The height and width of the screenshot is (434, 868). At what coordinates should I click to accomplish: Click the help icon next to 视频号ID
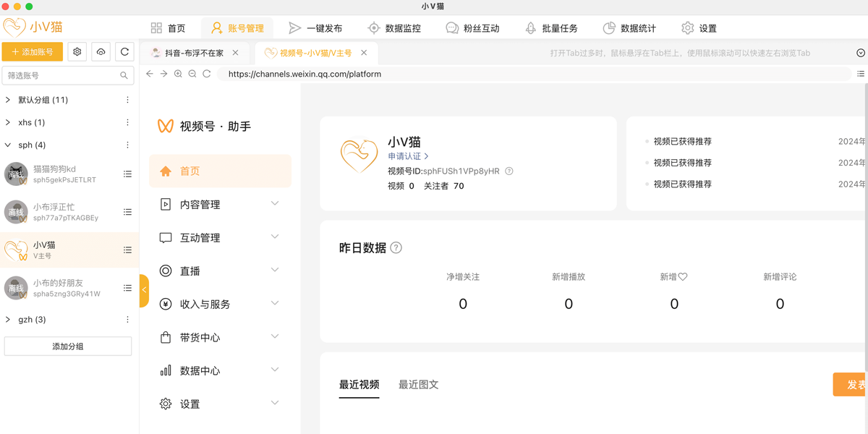click(x=509, y=171)
